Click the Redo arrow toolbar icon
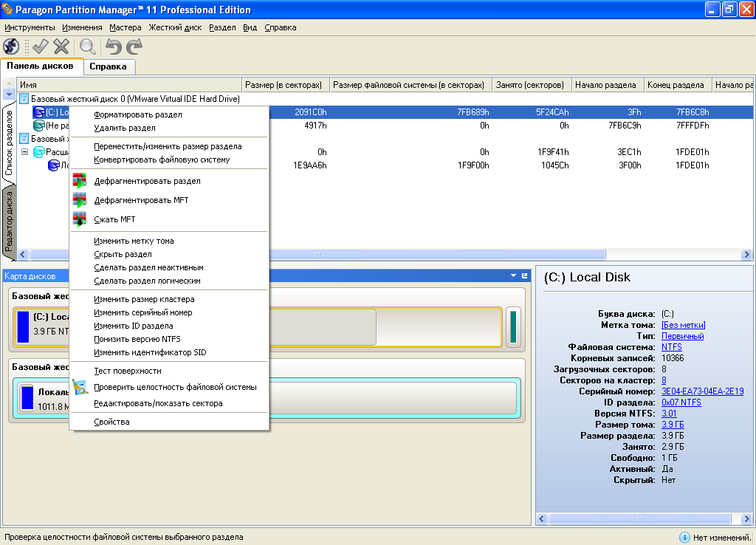This screenshot has height=545, width=756. click(134, 47)
